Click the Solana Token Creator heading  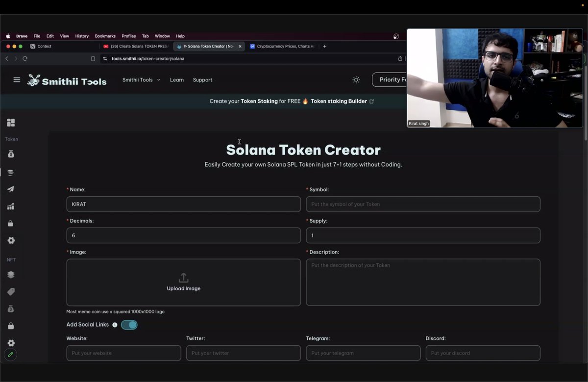(x=303, y=150)
